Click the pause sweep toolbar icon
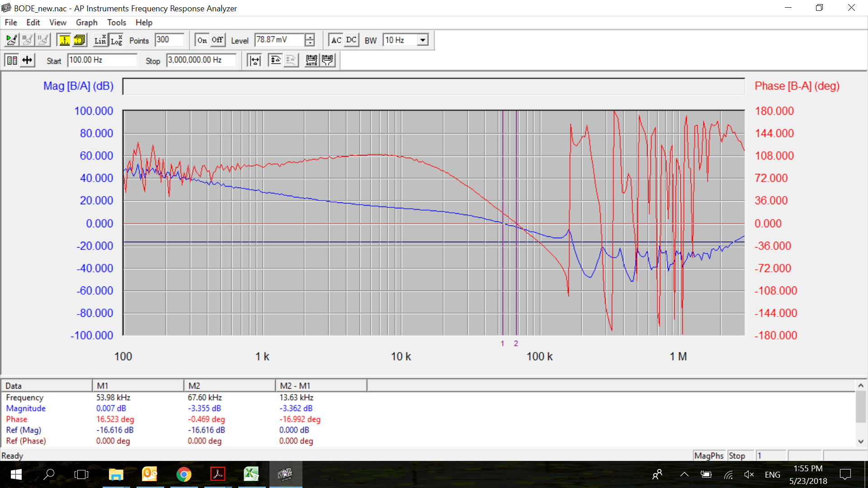The width and height of the screenshot is (868, 488). (43, 40)
